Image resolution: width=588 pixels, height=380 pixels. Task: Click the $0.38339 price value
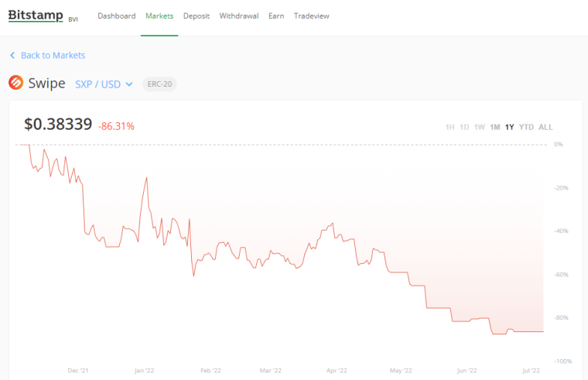[x=58, y=124]
